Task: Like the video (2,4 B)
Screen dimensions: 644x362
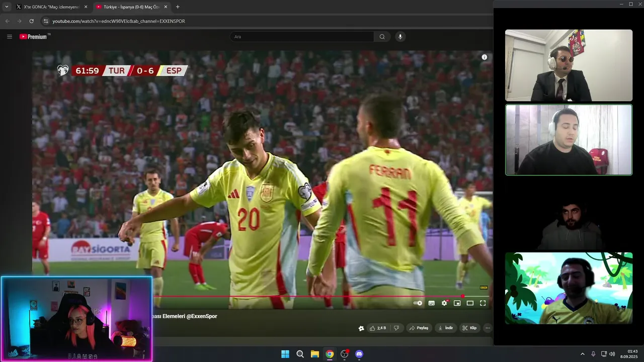Action: 378,328
